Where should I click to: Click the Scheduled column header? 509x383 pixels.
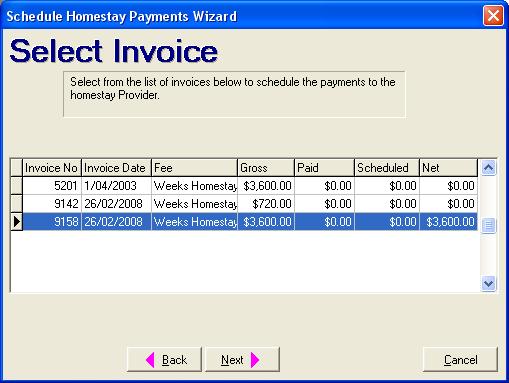[x=387, y=168]
